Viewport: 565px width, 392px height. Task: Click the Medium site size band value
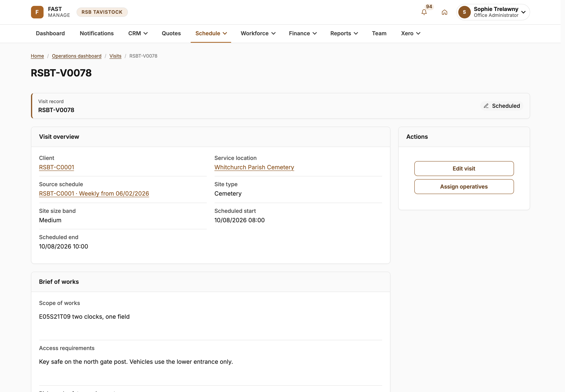coord(50,220)
